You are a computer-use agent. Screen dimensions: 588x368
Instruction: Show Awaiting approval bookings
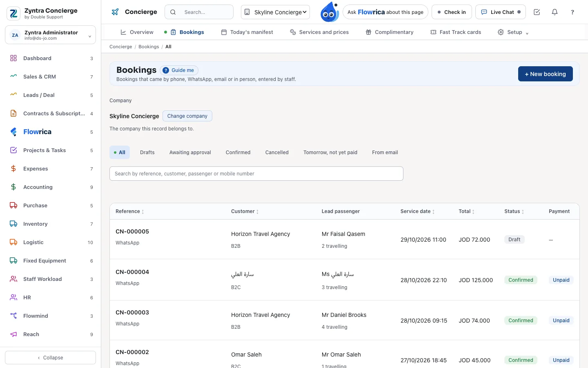pos(190,153)
